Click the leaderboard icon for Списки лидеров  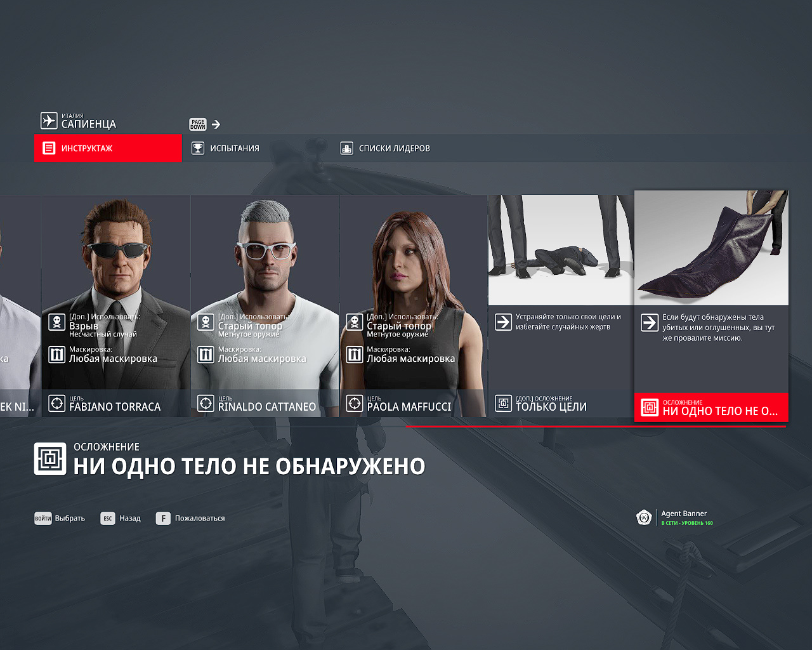pyautogui.click(x=346, y=148)
